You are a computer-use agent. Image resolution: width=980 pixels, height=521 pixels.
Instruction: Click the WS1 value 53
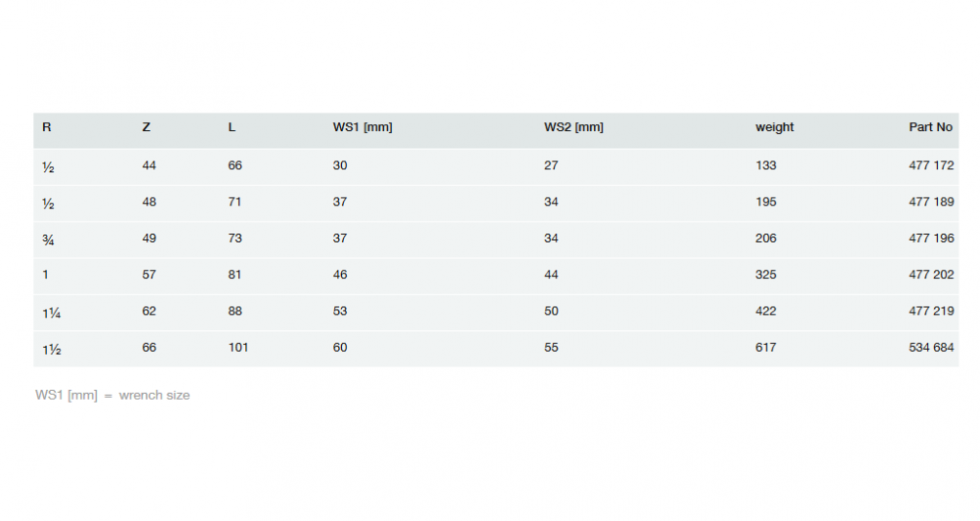tap(340, 311)
